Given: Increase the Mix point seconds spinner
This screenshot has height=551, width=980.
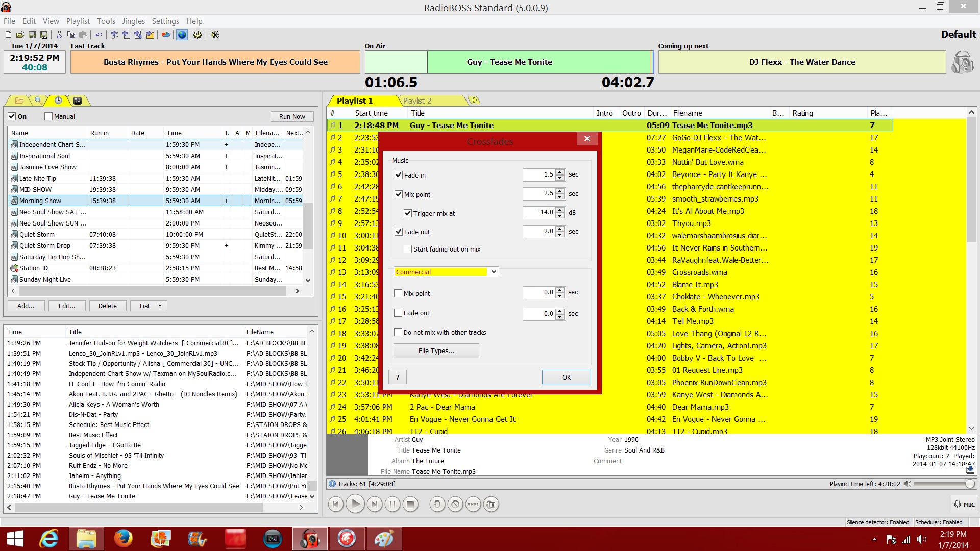Looking at the screenshot, I should 560,191.
